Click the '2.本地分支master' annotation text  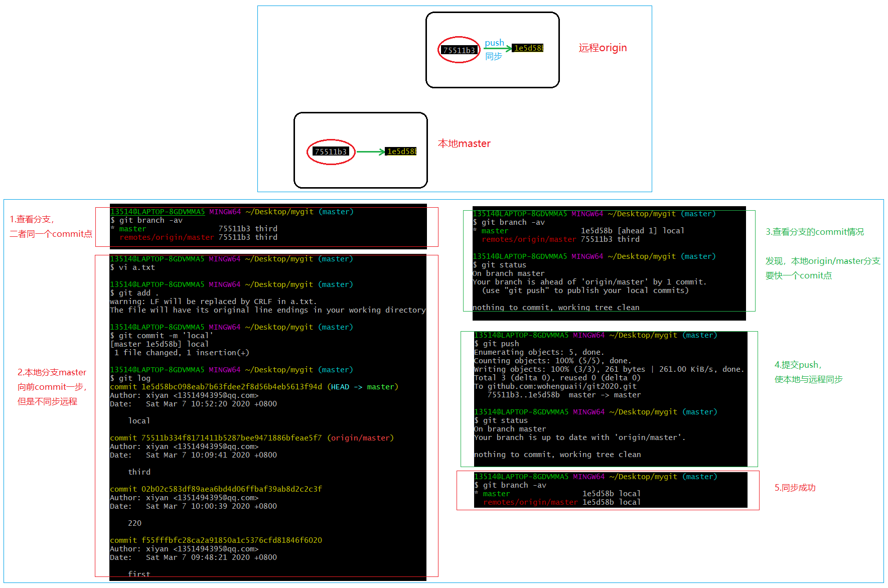pyautogui.click(x=52, y=373)
